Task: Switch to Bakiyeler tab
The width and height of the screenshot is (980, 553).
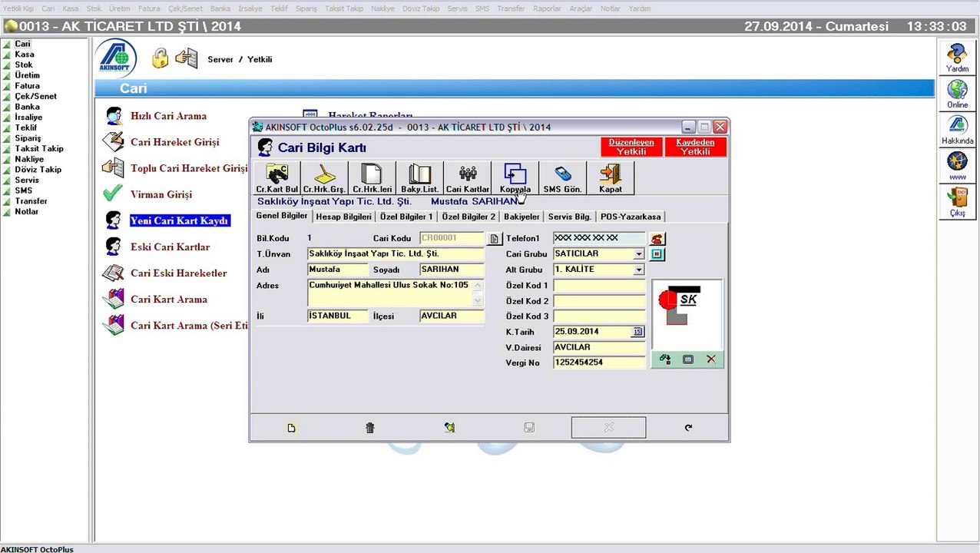Action: [x=521, y=217]
